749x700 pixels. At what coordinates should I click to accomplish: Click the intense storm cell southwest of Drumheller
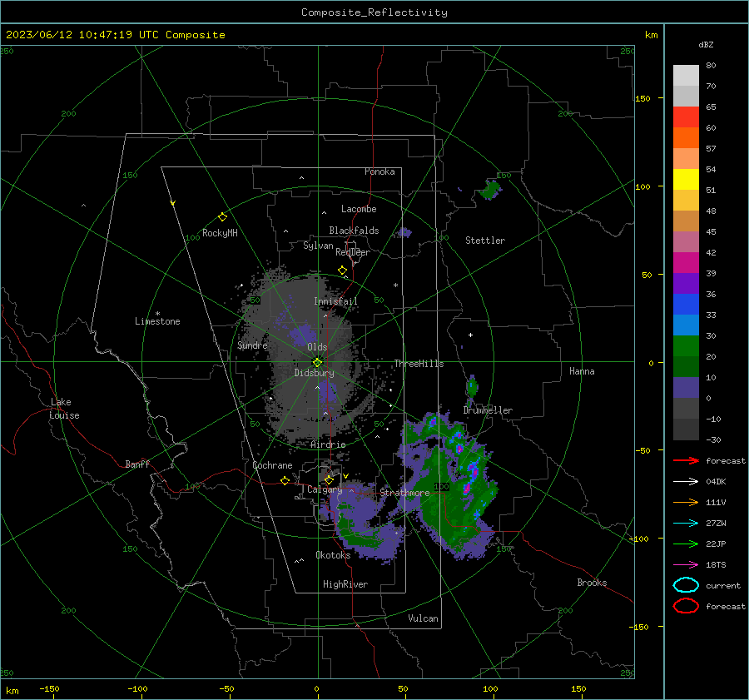[x=459, y=449]
